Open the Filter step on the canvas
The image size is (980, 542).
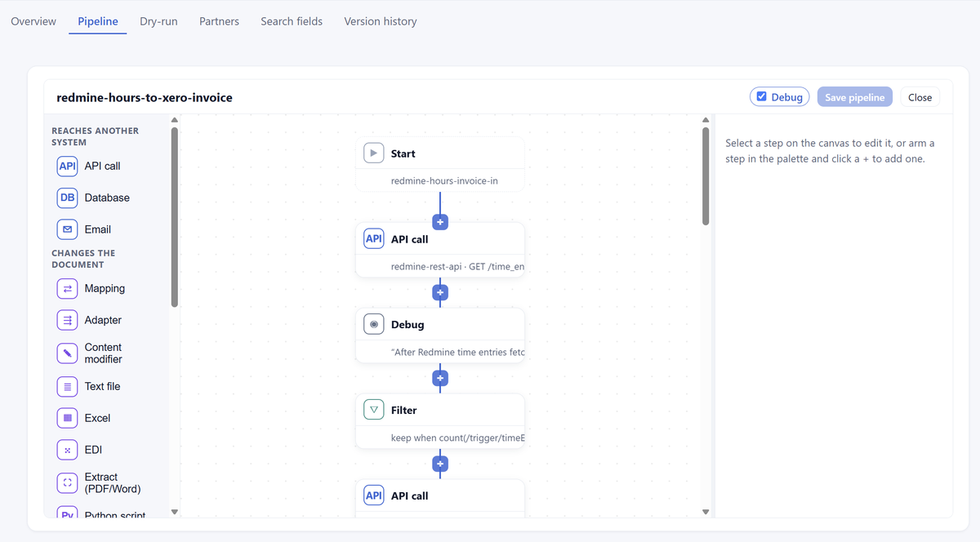pos(439,421)
